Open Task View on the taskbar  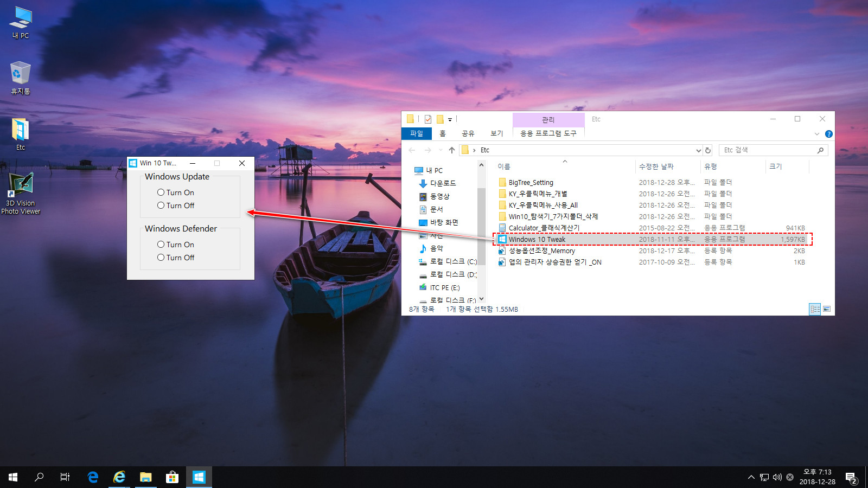point(65,477)
